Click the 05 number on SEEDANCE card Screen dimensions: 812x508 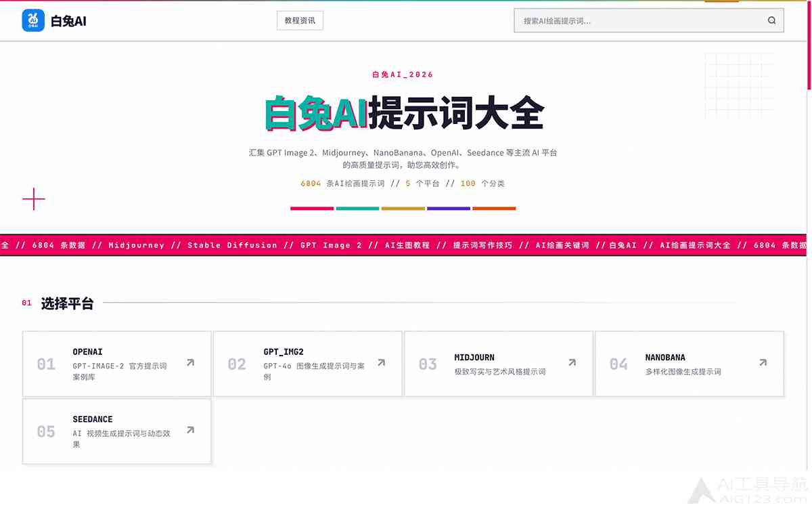(46, 431)
